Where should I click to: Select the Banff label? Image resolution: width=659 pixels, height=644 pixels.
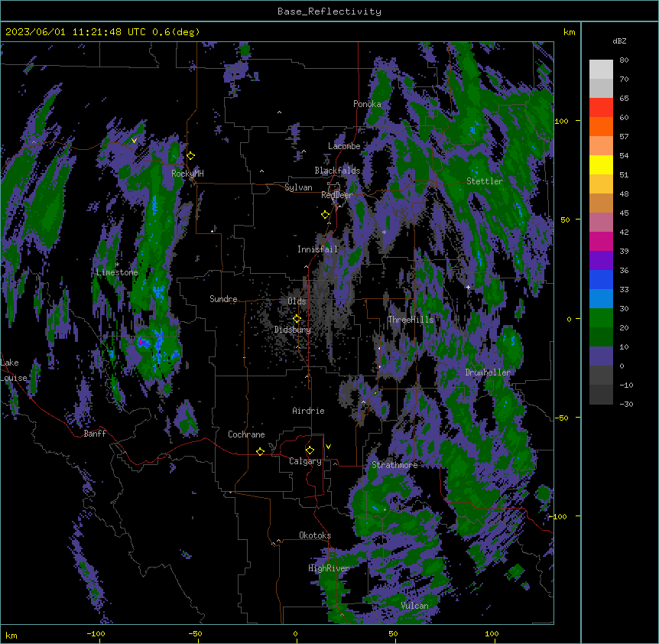(95, 434)
